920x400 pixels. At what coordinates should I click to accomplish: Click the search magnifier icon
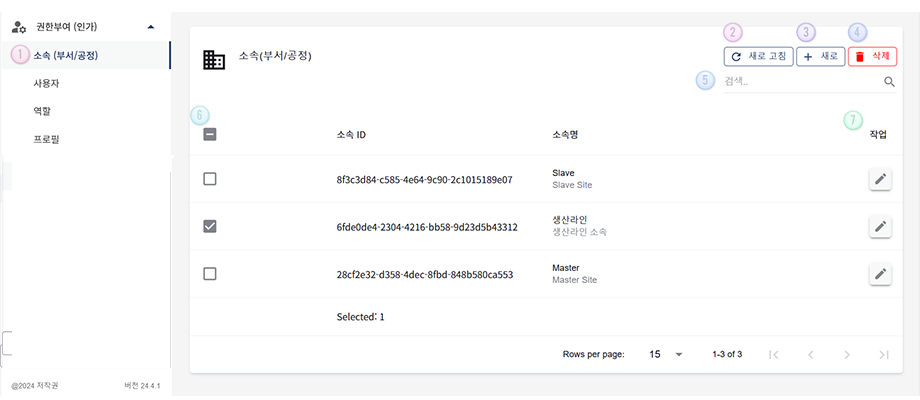[889, 82]
